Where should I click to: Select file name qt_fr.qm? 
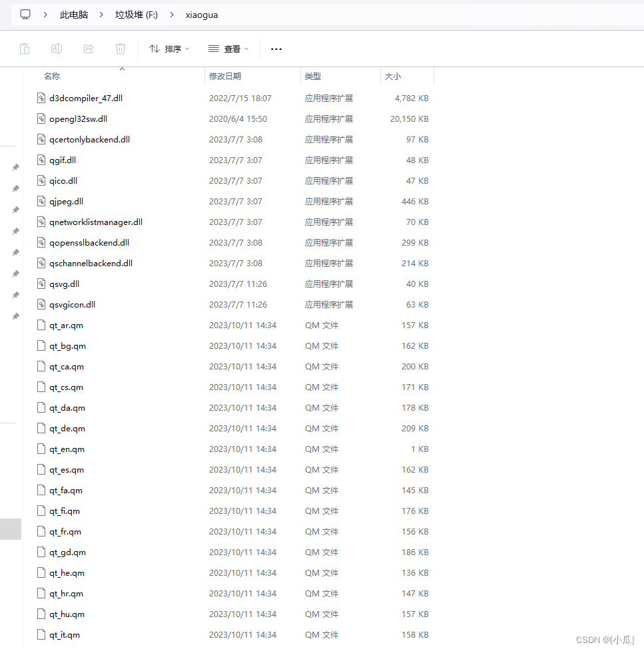tap(65, 532)
